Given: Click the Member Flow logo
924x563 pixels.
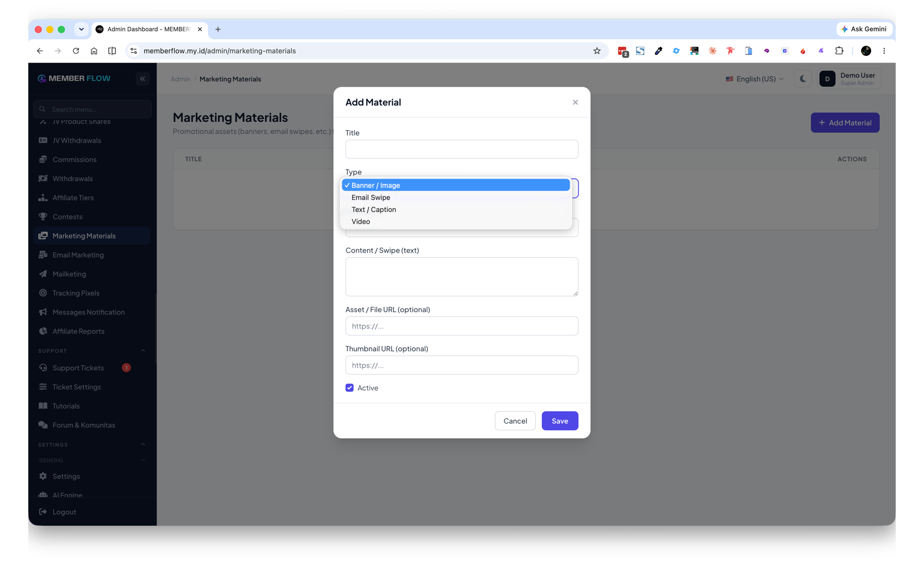Looking at the screenshot, I should click(74, 78).
